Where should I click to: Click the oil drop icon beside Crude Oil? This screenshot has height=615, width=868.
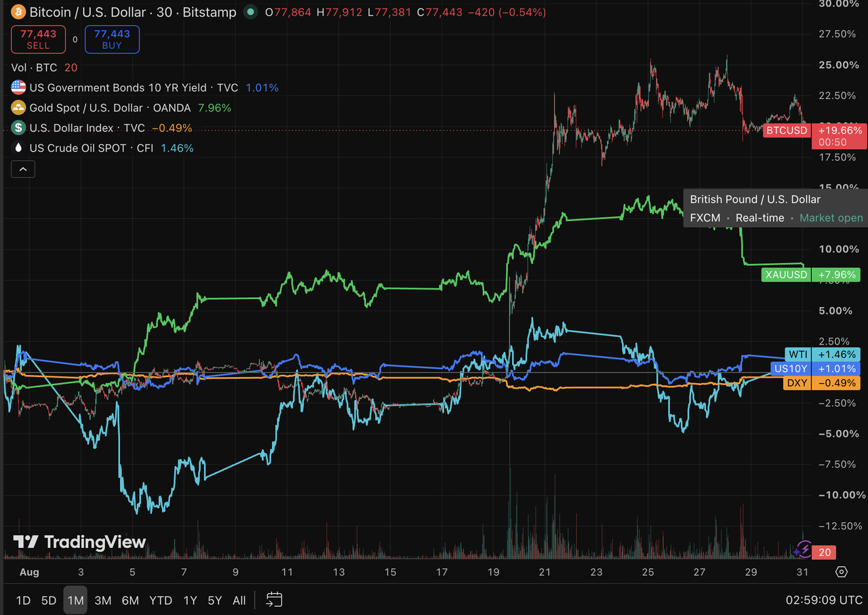pyautogui.click(x=18, y=148)
